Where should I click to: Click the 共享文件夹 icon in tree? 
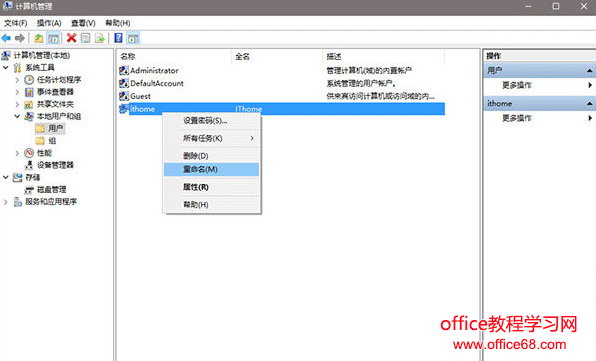point(29,104)
